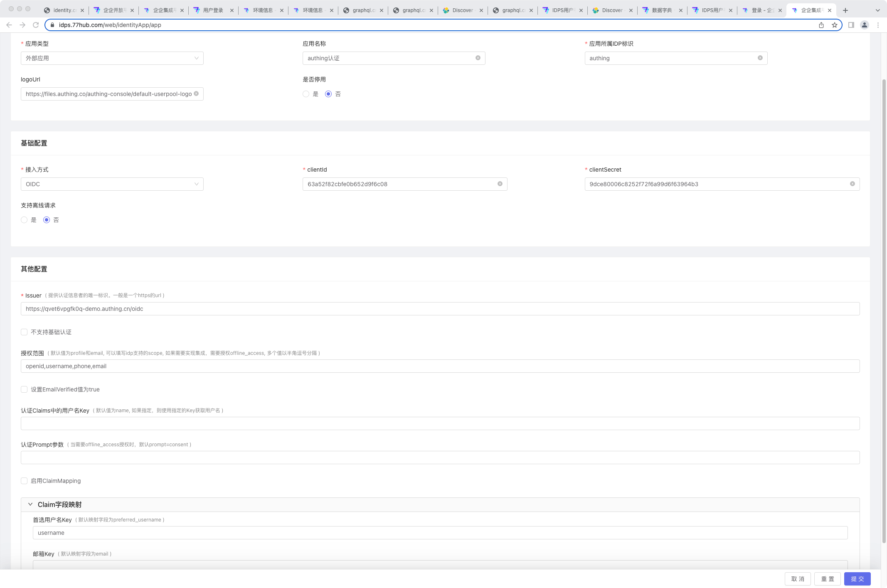This screenshot has width=887, height=588.
Task: Switch to the 数据字典 browser tab
Action: (661, 10)
